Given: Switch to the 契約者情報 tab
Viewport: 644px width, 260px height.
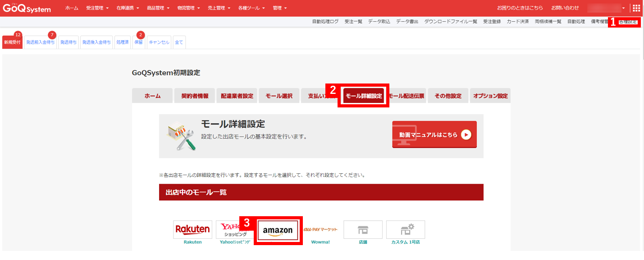Looking at the screenshot, I should coord(194,95).
